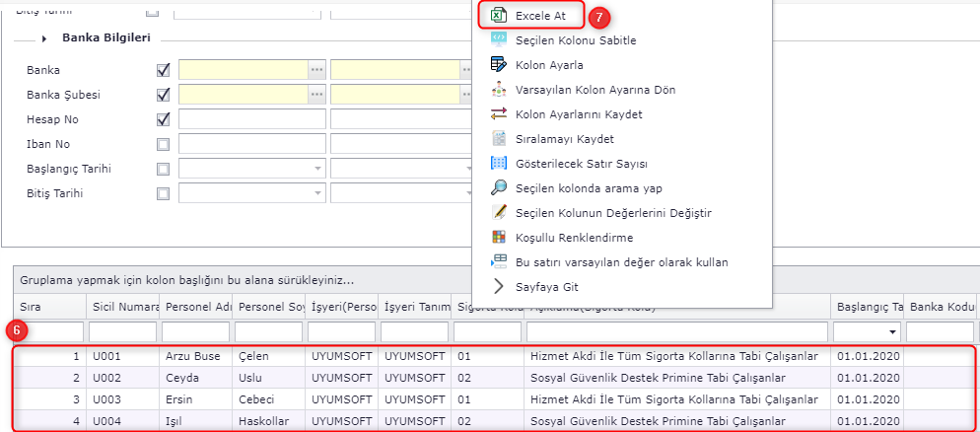Open Banka Şubesi lookup ellipsis button

(316, 95)
